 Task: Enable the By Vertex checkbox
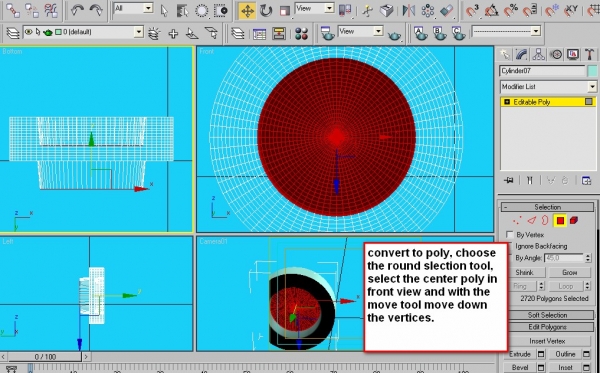point(509,234)
